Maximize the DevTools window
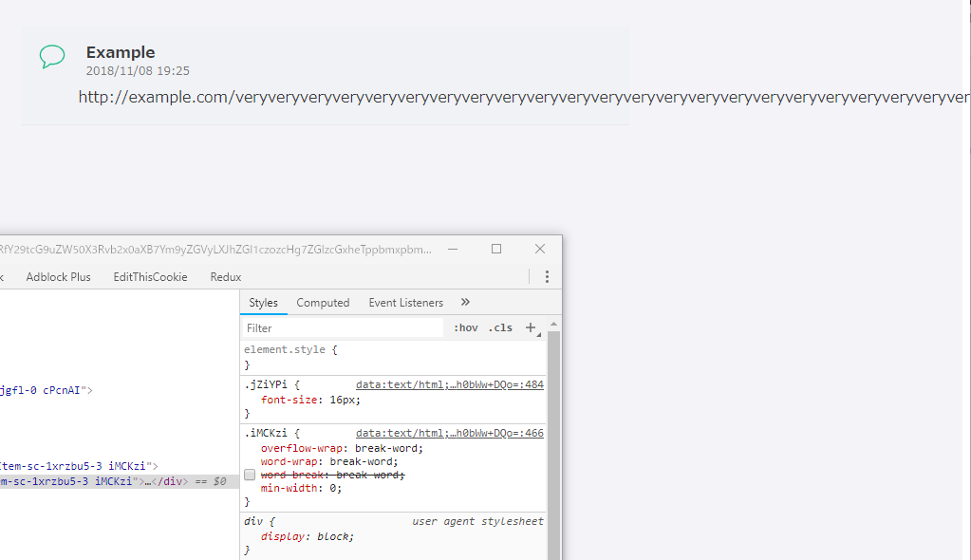 (x=496, y=249)
